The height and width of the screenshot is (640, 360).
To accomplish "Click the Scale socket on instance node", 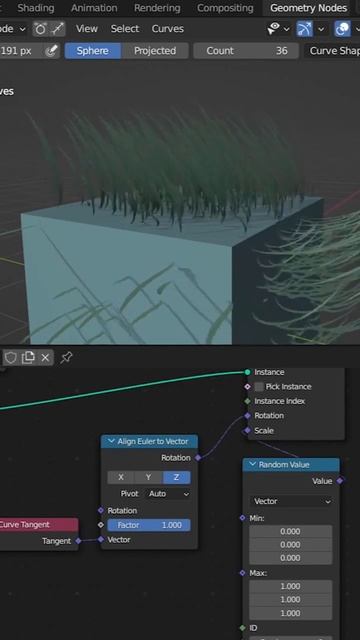I will 247,430.
